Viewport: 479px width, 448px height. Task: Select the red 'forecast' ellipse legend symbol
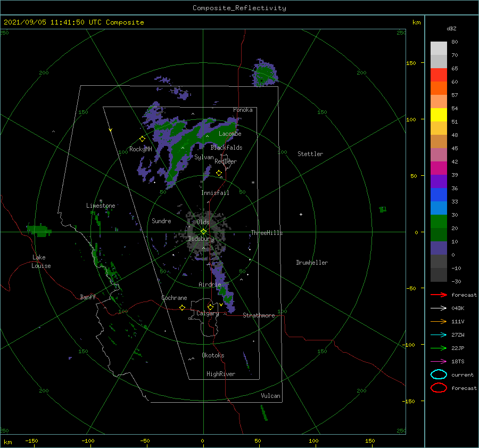[439, 388]
